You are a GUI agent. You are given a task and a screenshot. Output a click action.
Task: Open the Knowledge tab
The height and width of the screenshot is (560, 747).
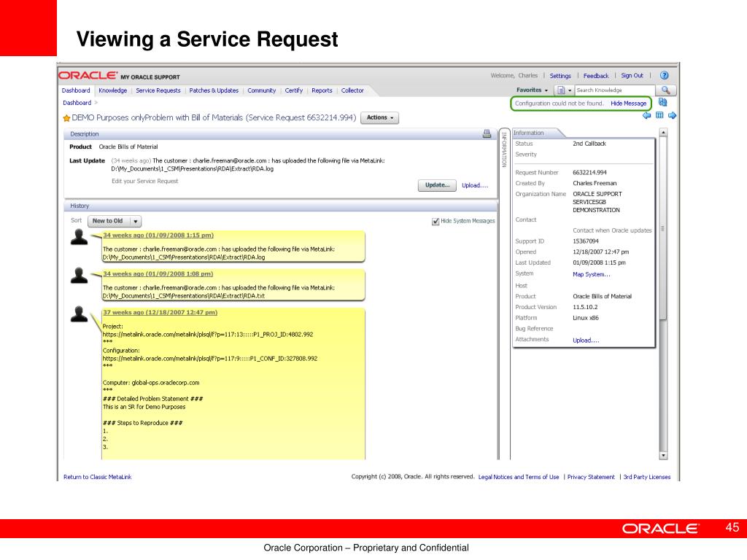(113, 90)
